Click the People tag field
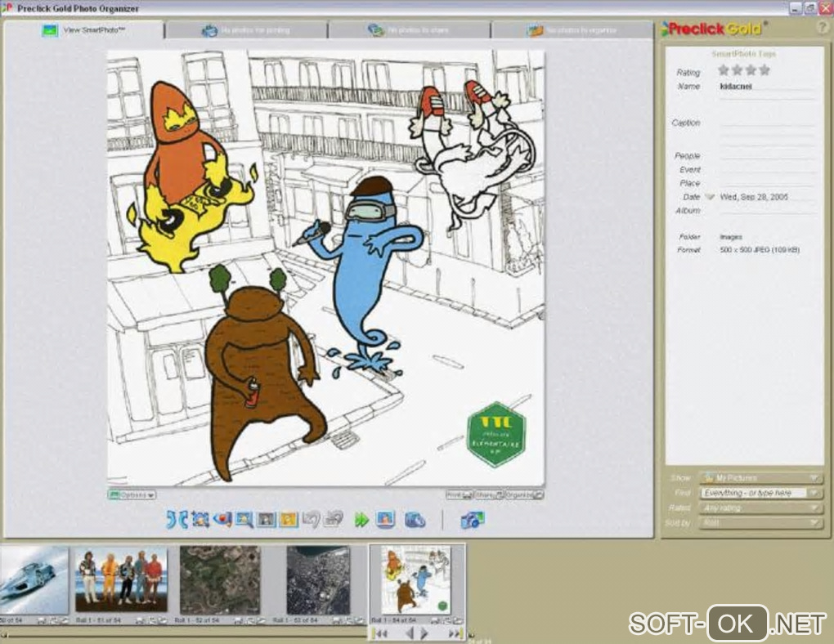The width and height of the screenshot is (834, 644). pos(766,156)
